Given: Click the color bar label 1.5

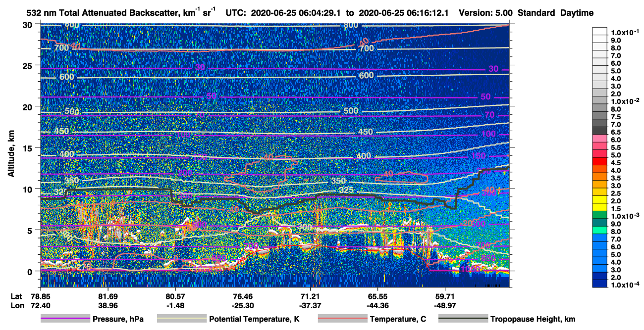Looking at the screenshot, I should (617, 209).
